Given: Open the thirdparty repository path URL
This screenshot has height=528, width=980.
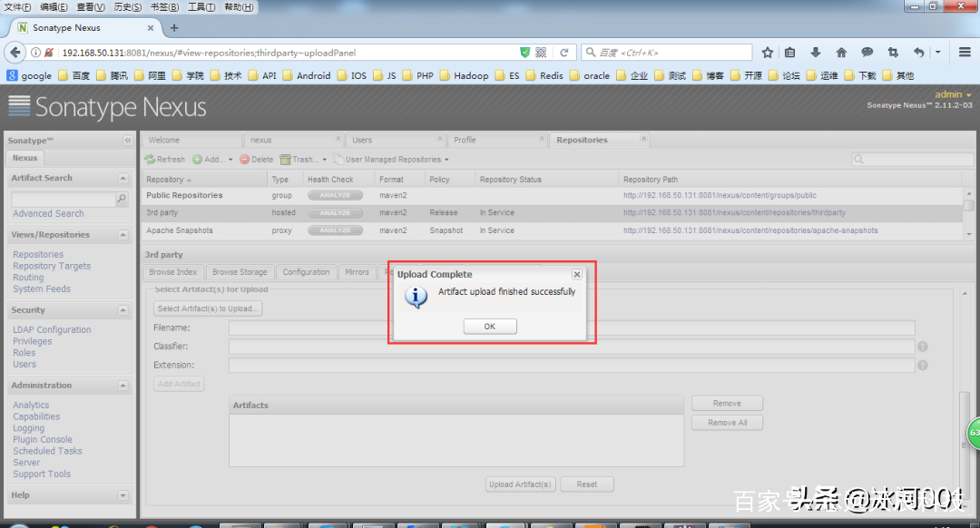Looking at the screenshot, I should pos(734,213).
